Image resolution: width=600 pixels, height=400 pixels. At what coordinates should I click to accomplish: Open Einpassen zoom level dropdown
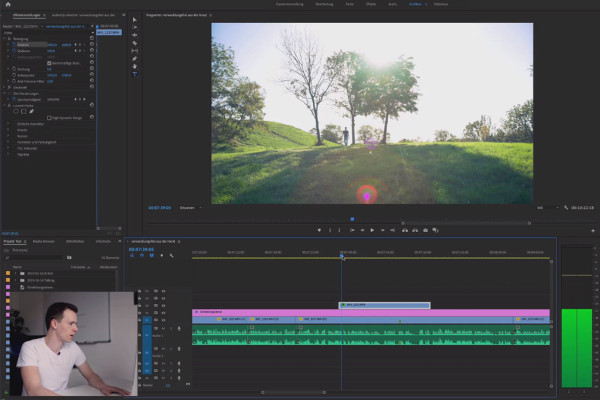pos(190,207)
